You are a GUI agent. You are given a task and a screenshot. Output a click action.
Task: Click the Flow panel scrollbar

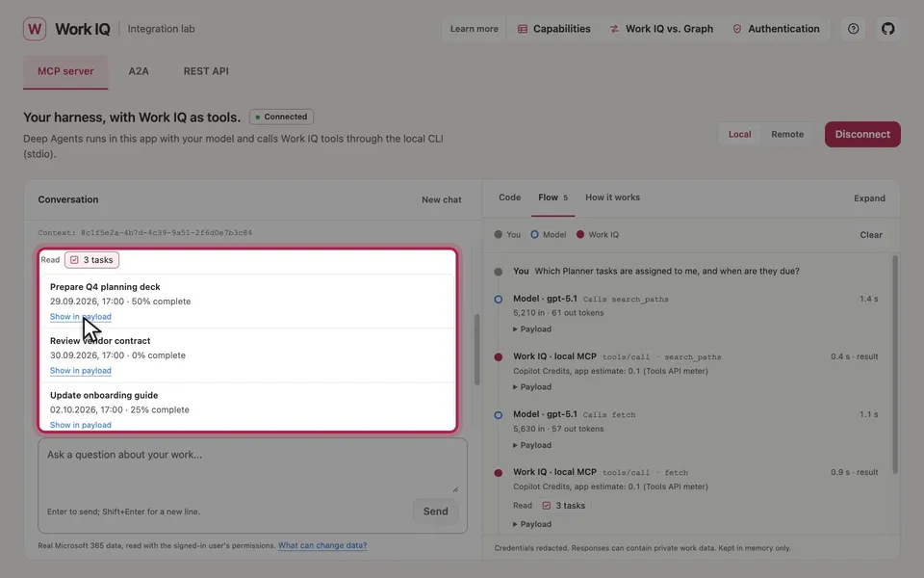[x=896, y=364]
